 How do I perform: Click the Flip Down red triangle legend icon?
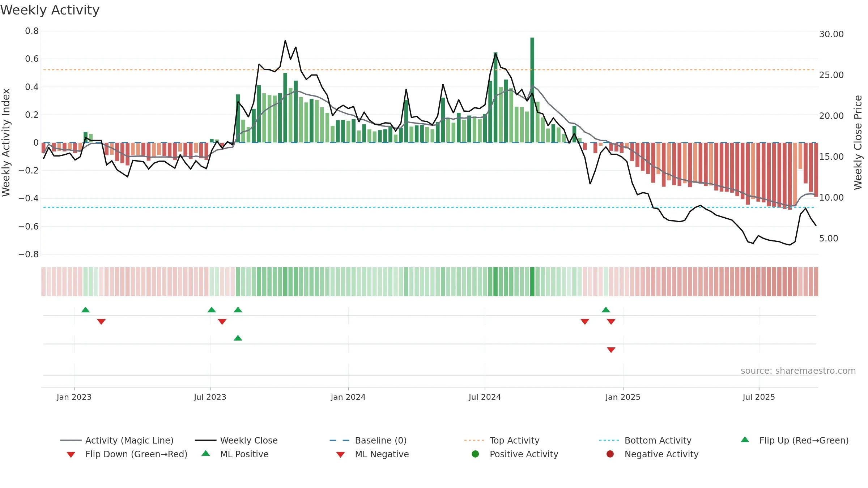71,454
